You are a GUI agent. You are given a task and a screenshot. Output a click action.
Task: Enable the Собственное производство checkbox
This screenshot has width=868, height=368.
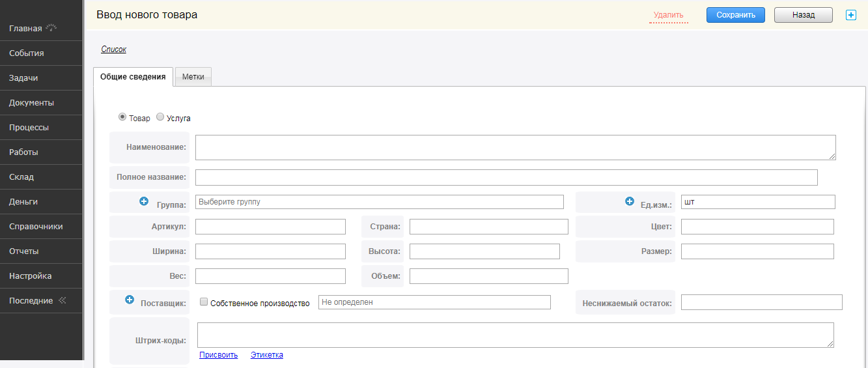tap(204, 302)
